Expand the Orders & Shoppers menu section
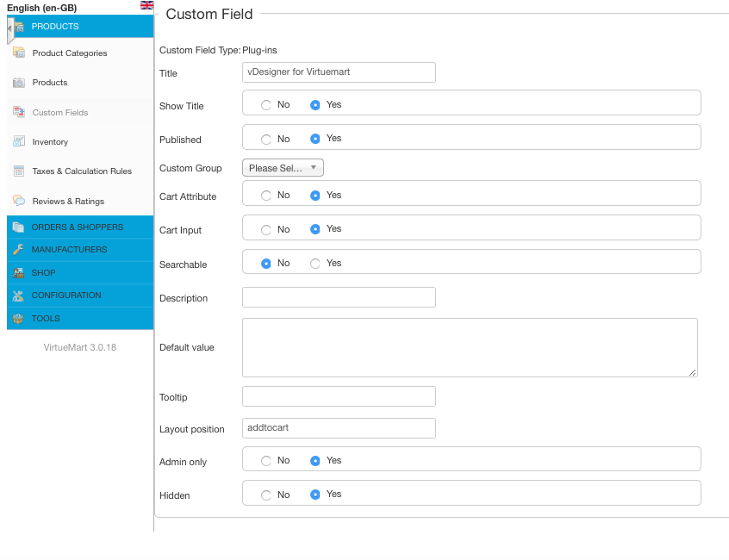 (x=80, y=227)
